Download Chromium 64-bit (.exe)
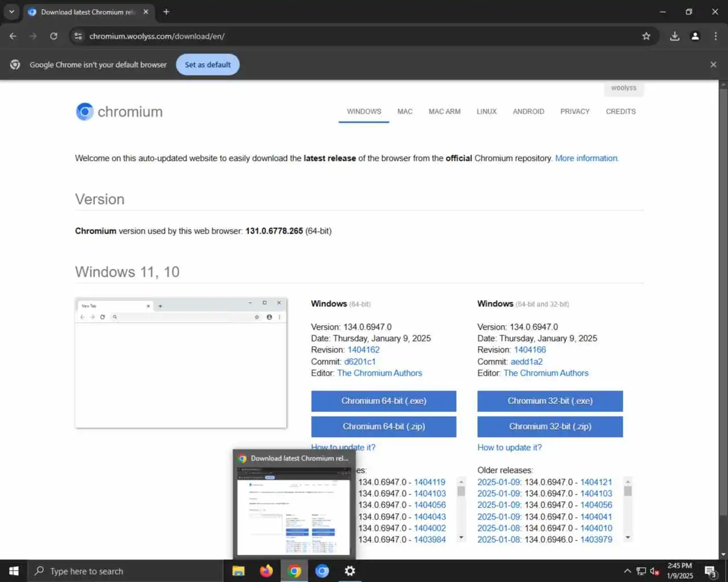This screenshot has width=728, height=582. [x=383, y=401]
